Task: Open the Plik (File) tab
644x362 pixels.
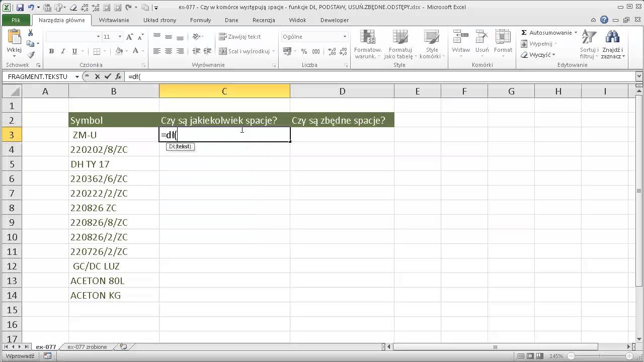Action: (x=17, y=20)
